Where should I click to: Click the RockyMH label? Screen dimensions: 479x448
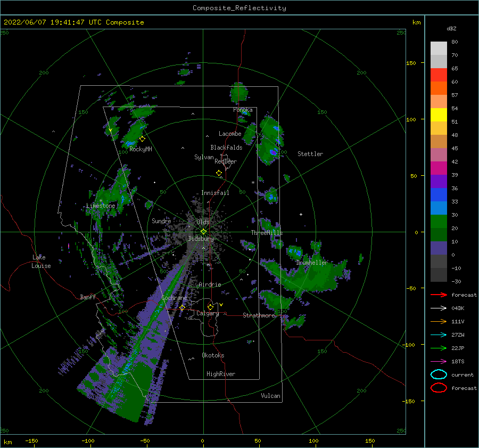point(141,149)
